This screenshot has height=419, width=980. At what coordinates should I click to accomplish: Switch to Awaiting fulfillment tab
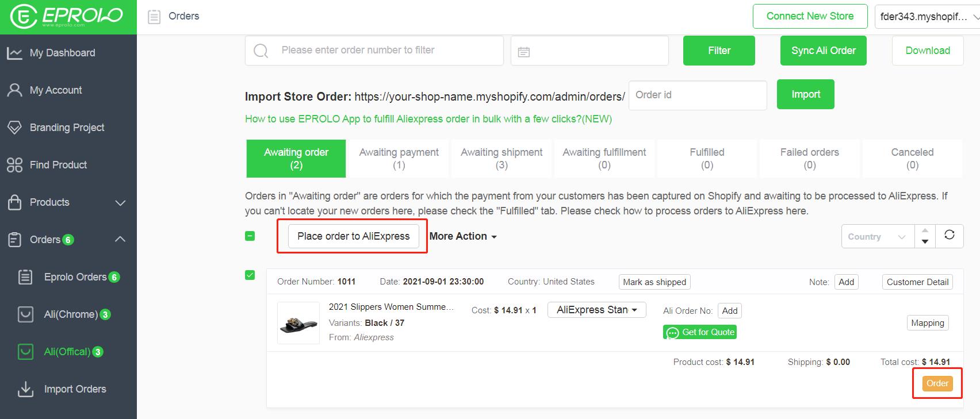tap(604, 159)
